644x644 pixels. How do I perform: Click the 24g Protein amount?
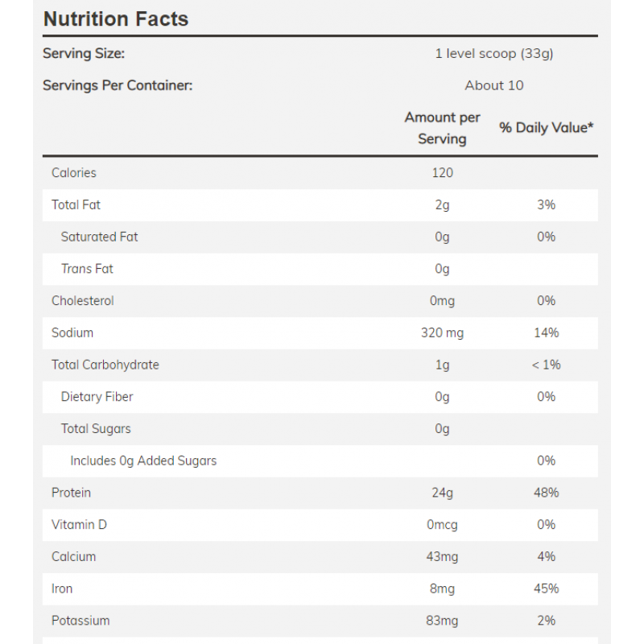coord(442,493)
